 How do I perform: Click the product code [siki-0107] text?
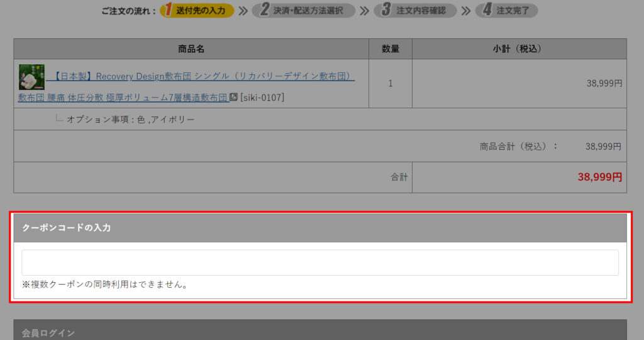click(x=262, y=98)
